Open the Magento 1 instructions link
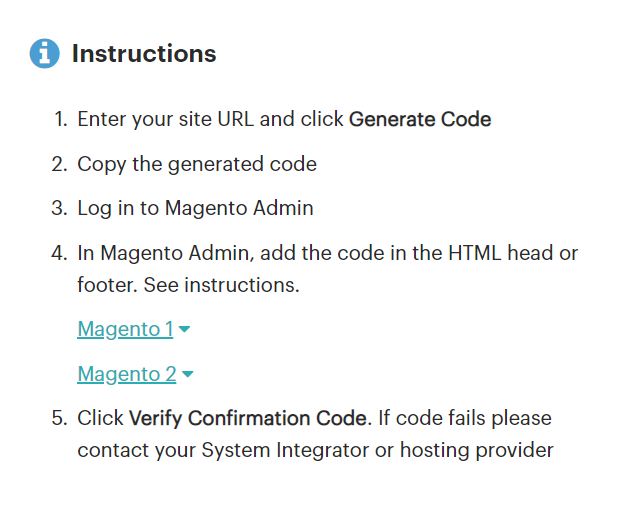This screenshot has height=527, width=618. [x=125, y=330]
